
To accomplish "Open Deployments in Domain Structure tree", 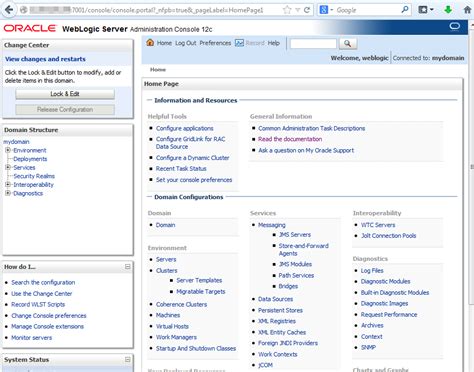I will tap(30, 159).
